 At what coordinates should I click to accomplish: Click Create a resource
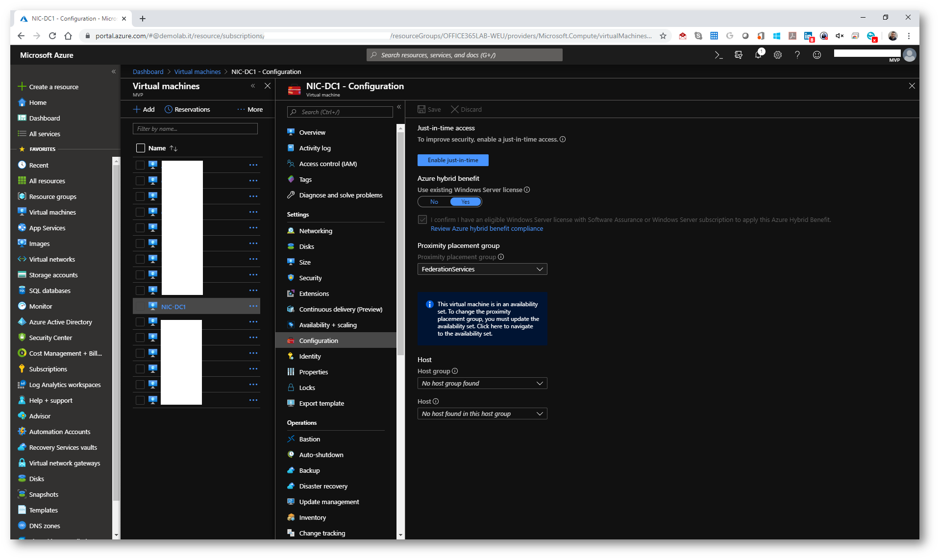49,87
